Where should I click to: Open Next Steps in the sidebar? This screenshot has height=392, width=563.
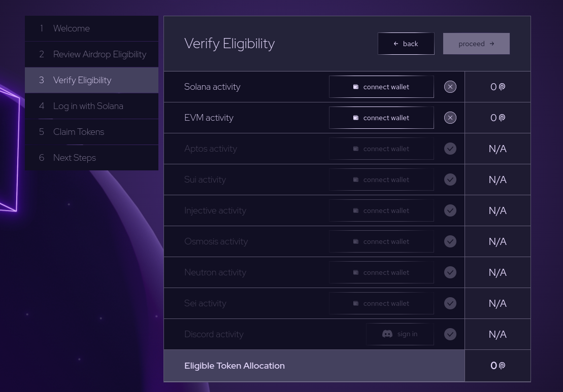coord(75,158)
